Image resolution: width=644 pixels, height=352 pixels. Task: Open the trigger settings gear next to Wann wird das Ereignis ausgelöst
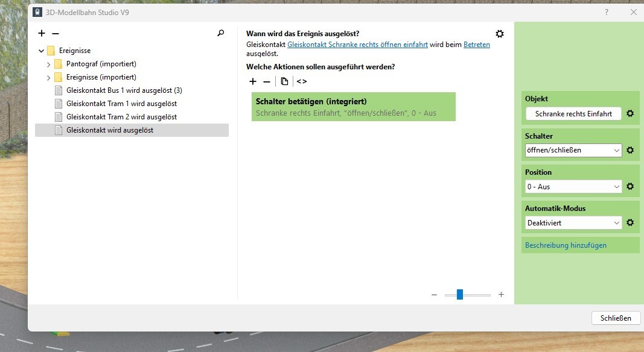pos(499,34)
